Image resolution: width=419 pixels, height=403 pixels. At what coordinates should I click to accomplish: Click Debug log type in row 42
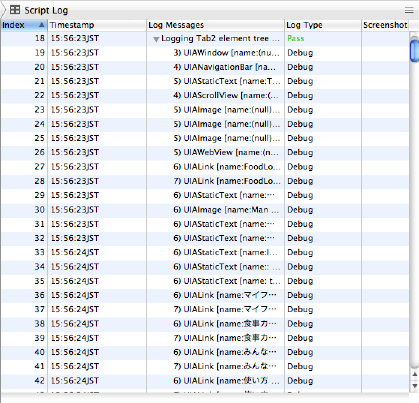point(300,381)
